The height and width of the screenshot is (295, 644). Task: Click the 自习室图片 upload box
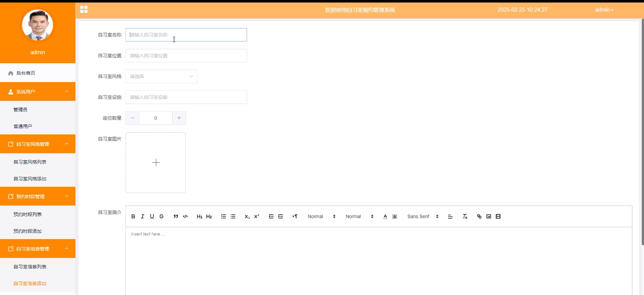(x=156, y=163)
